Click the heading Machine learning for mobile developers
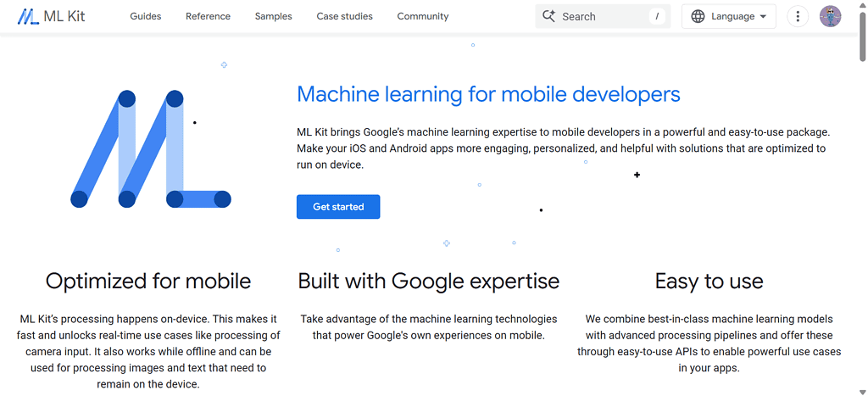Viewport: 868px width, 396px height. [488, 95]
